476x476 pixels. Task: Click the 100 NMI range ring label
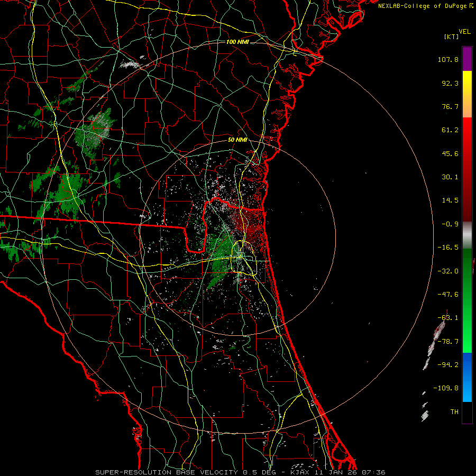coord(237,42)
